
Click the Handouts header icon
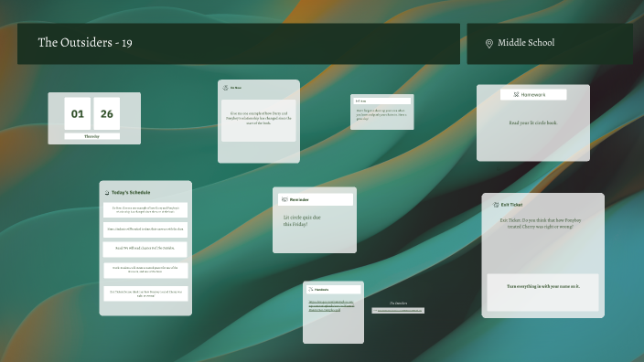click(x=310, y=290)
